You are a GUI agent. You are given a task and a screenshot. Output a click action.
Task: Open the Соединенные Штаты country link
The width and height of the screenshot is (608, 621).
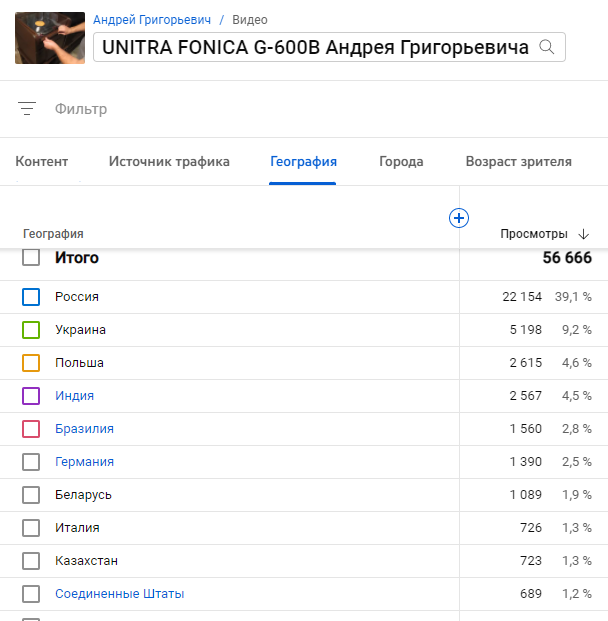pyautogui.click(x=120, y=594)
